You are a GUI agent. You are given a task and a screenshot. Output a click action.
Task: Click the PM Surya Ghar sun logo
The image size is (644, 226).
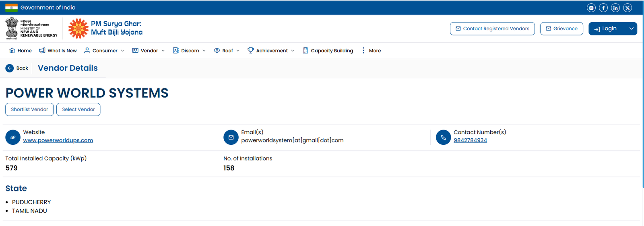pos(78,28)
